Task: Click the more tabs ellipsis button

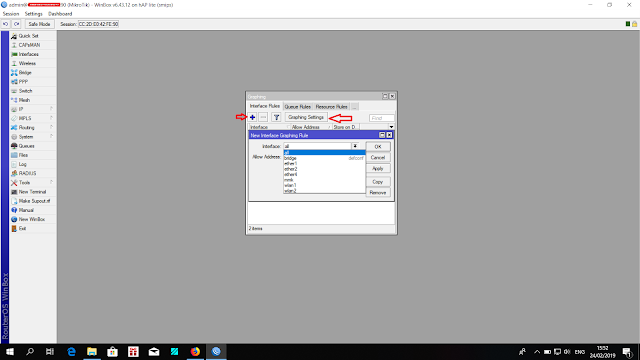Action: click(354, 107)
